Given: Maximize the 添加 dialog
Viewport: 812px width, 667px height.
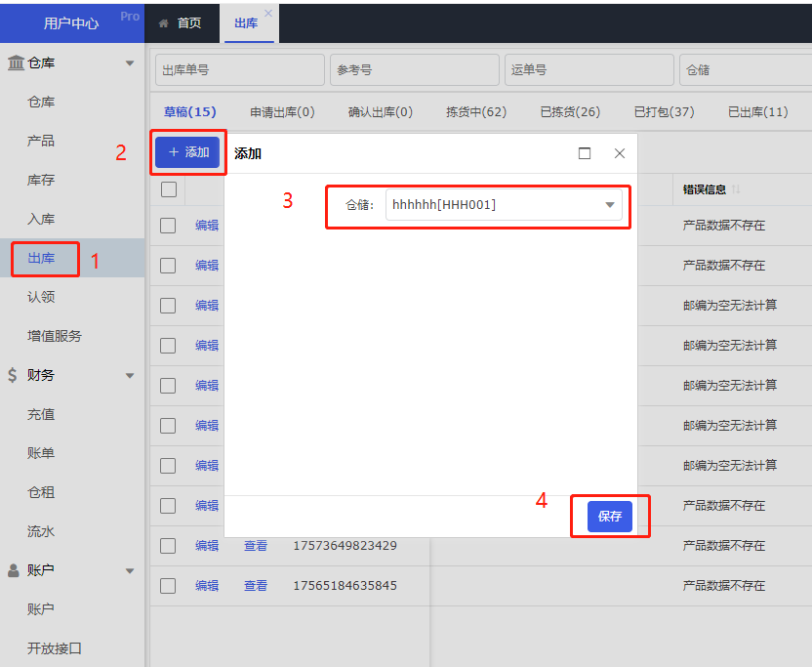Looking at the screenshot, I should coord(585,153).
